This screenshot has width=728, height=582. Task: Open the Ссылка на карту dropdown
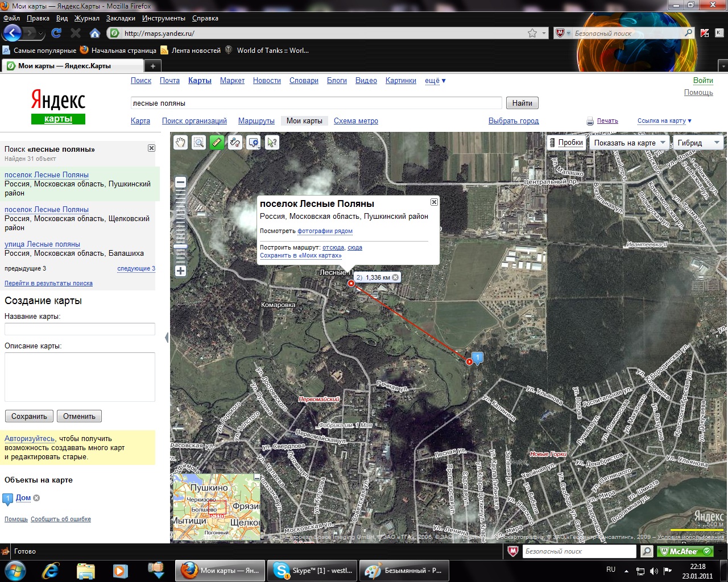click(x=664, y=120)
